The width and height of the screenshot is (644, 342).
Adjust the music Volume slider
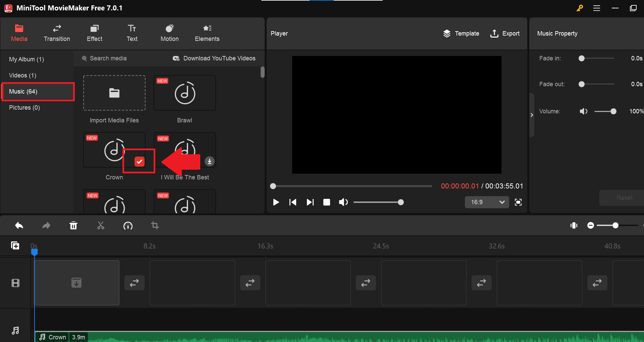[605, 111]
